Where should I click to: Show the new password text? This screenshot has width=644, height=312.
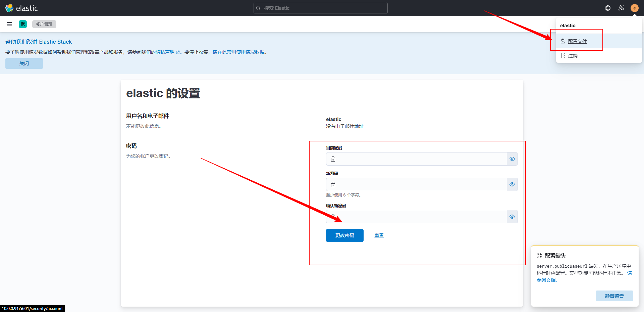pos(512,184)
